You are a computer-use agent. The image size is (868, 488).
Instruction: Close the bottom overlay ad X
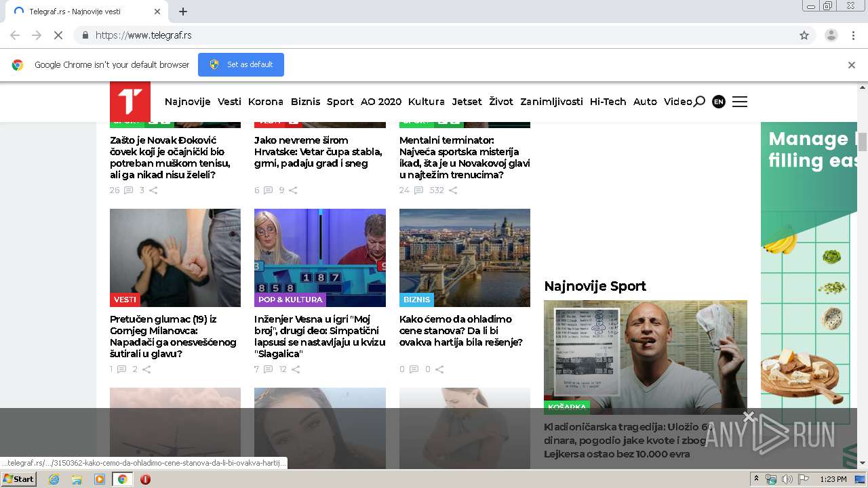(x=749, y=416)
